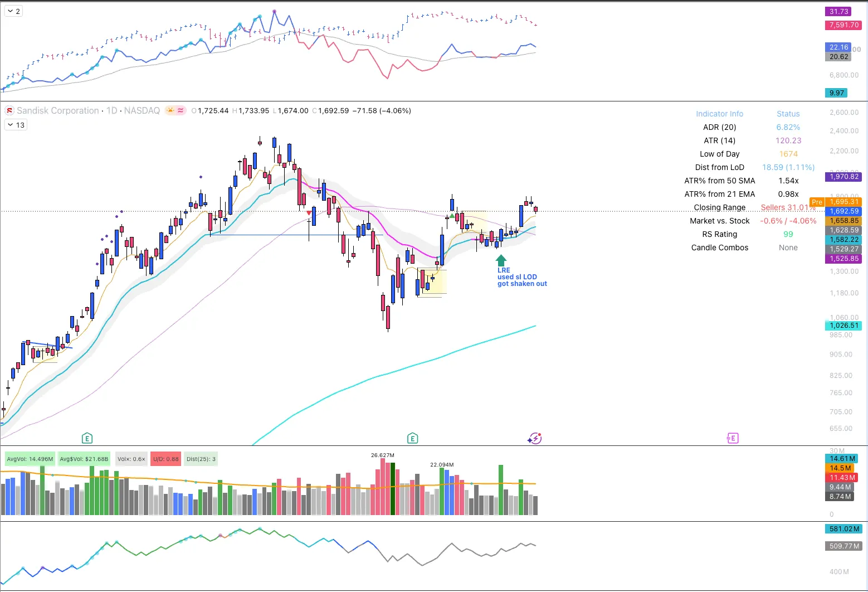
Task: Open the purple upcoming earnings E marker
Action: 733,438
